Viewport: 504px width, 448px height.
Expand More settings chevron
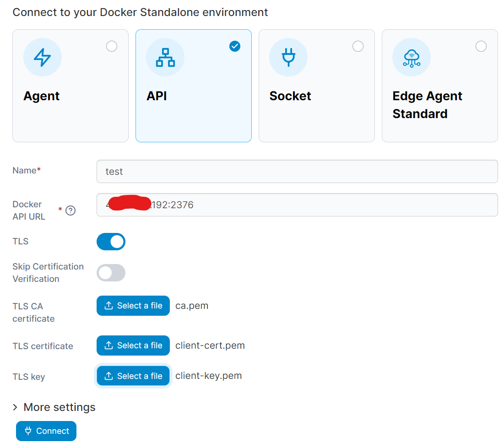[x=15, y=407]
